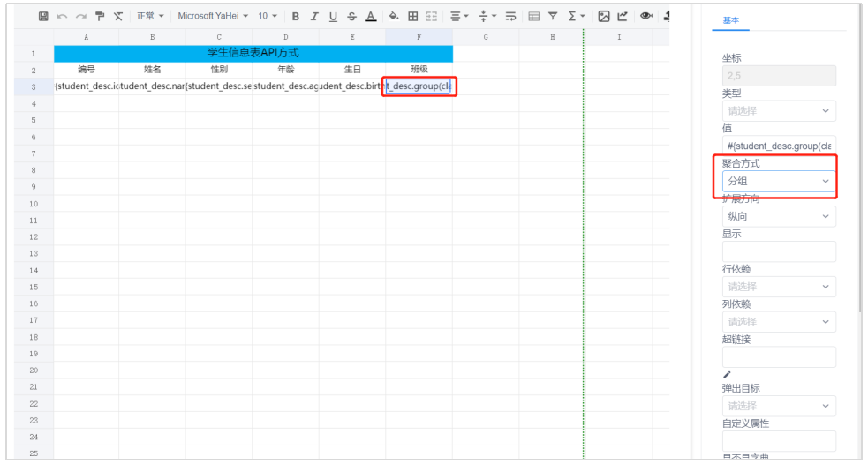This screenshot has width=868, height=464.
Task: Click the 值 input field
Action: pos(779,146)
